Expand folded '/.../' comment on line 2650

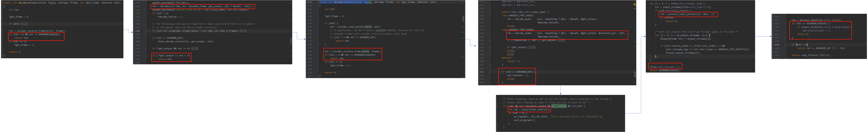click(510, 54)
